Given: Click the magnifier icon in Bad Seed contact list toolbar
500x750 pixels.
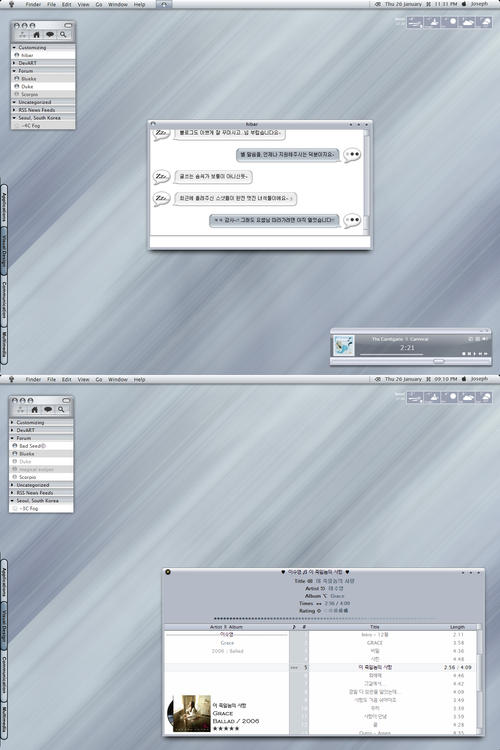Looking at the screenshot, I should coord(61,410).
